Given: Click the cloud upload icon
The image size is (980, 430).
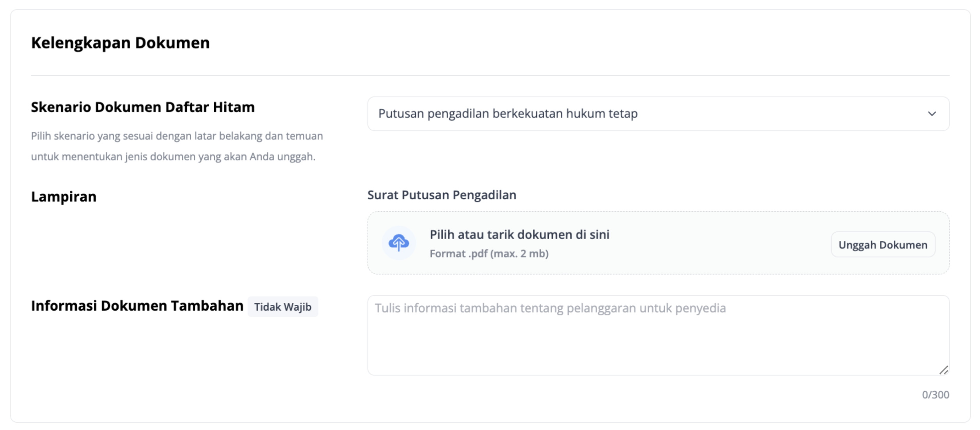Looking at the screenshot, I should pyautogui.click(x=398, y=243).
